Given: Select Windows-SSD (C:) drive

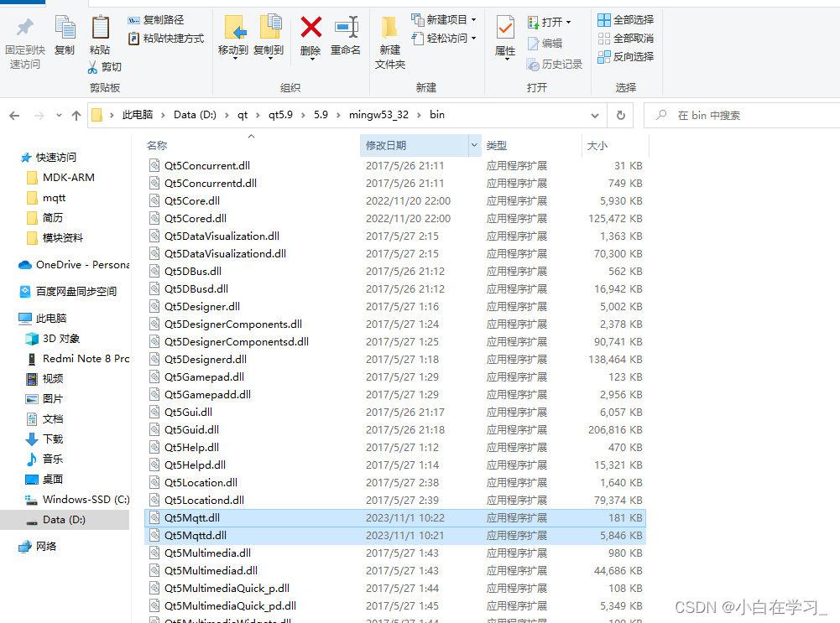Looking at the screenshot, I should coord(78,500).
